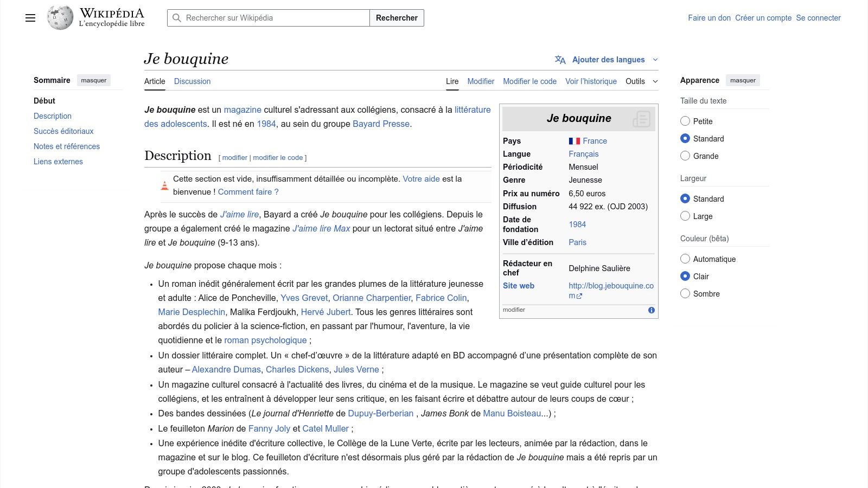Viewport: 868px width, 488px height.
Task: Open the Orianne Charpentier link
Action: click(372, 298)
